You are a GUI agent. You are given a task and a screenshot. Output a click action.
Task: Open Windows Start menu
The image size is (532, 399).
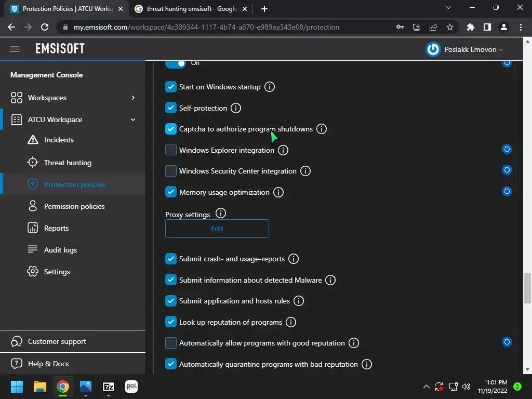pyautogui.click(x=17, y=387)
